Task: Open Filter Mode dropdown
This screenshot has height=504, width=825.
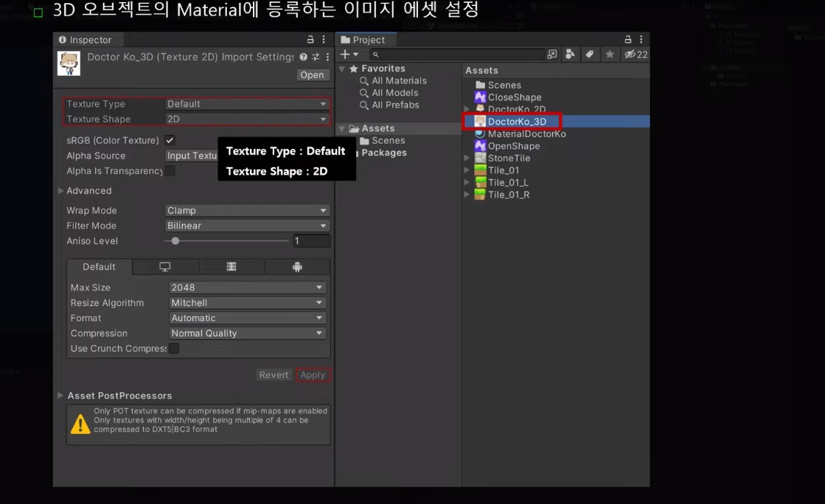Action: [247, 225]
